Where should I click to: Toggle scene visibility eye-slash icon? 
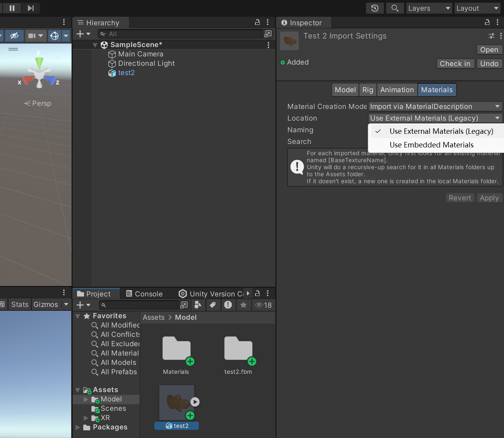pyautogui.click(x=14, y=36)
